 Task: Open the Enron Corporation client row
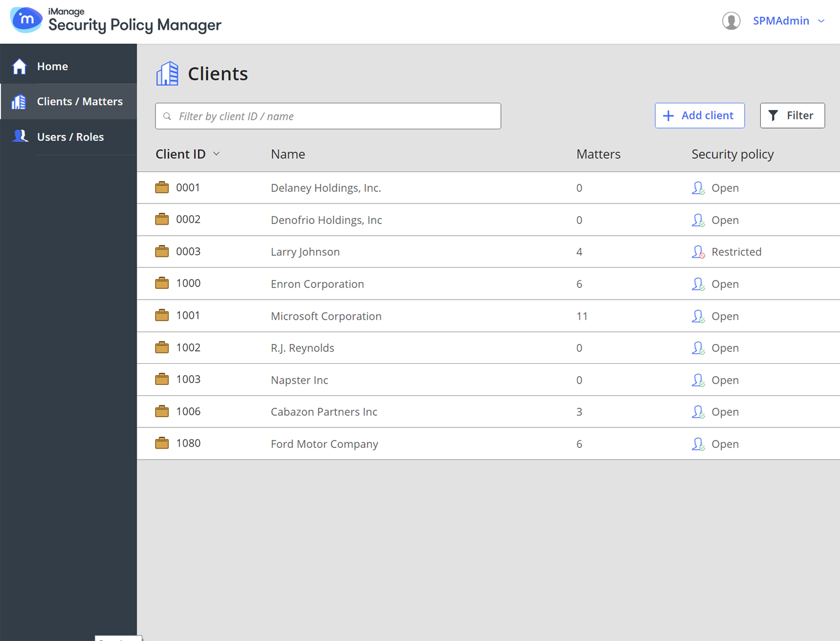(317, 284)
